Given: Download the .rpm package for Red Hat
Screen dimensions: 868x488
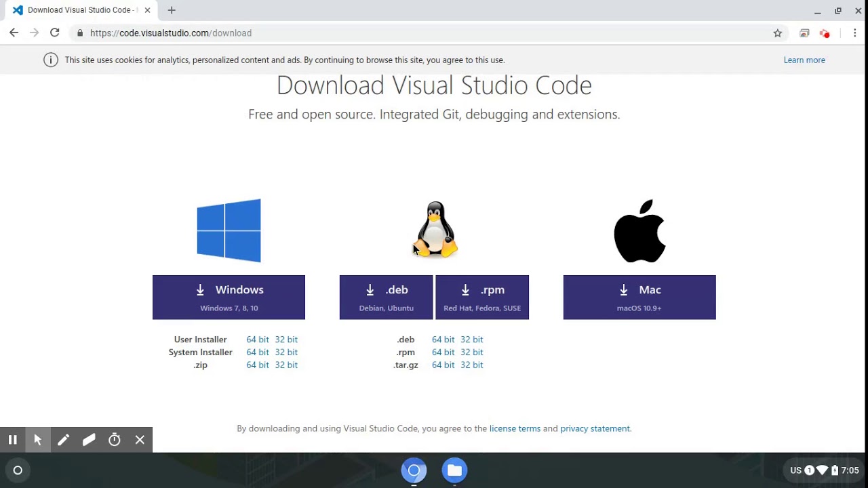Looking at the screenshot, I should click(x=482, y=298).
